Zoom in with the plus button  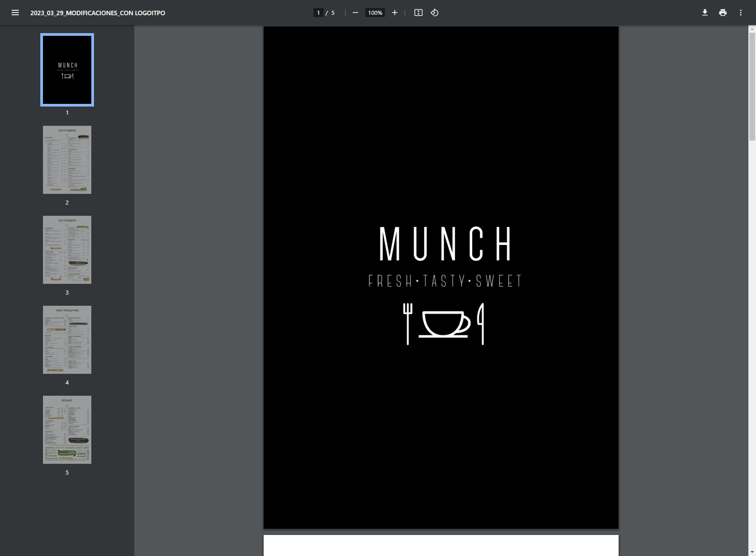point(394,13)
